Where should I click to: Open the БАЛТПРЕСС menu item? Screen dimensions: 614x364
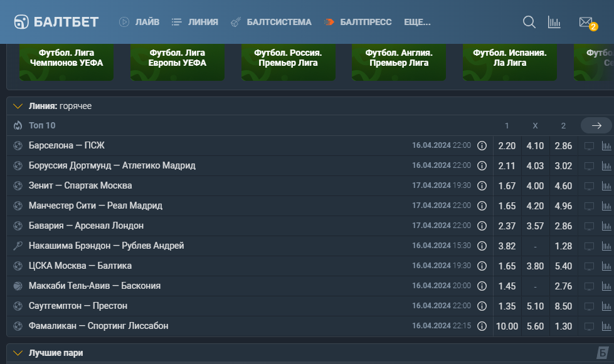click(x=358, y=22)
